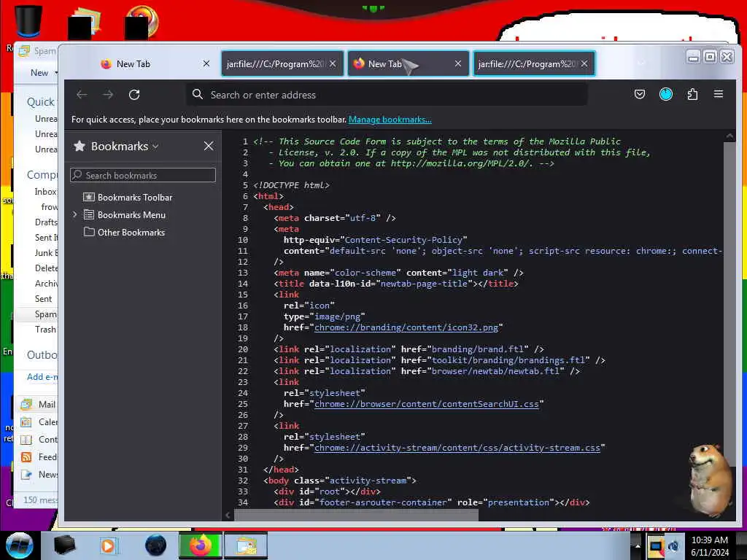The height and width of the screenshot is (560, 747).
Task: Switch to Calendar view in mail window
Action: [x=39, y=422]
